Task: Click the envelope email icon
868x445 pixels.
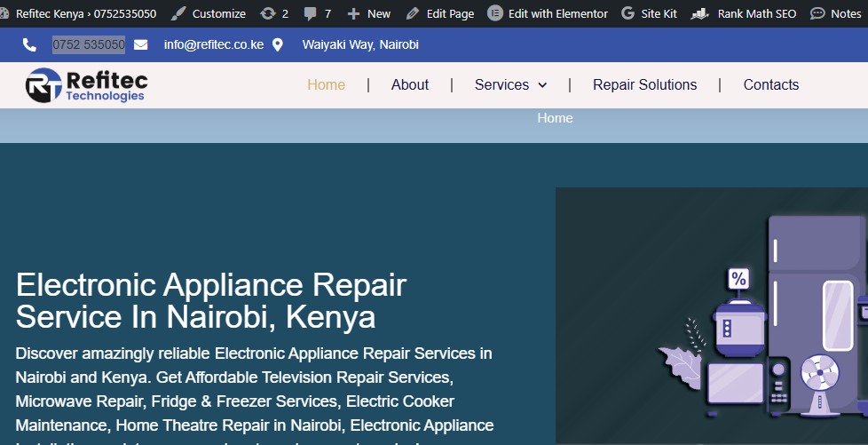Action: [x=140, y=44]
